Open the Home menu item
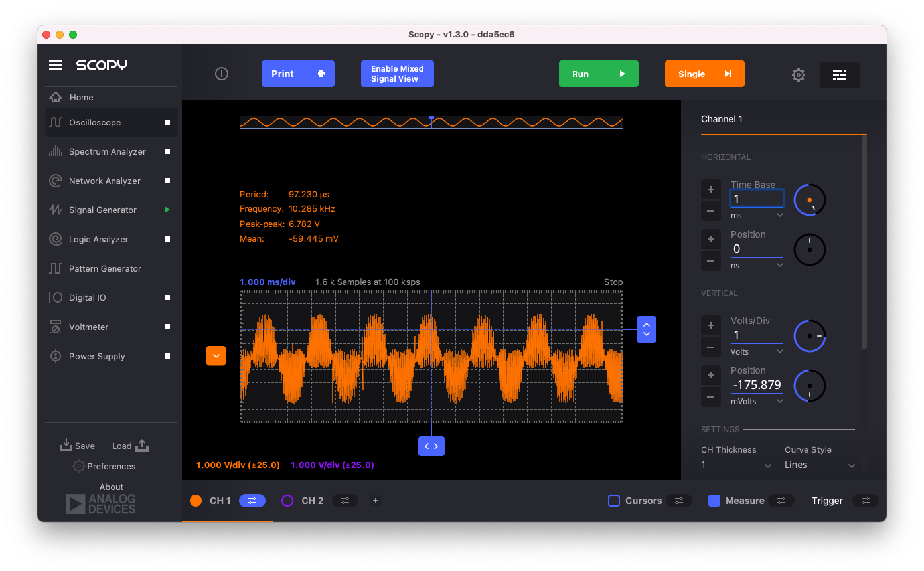The height and width of the screenshot is (571, 924). pyautogui.click(x=112, y=97)
